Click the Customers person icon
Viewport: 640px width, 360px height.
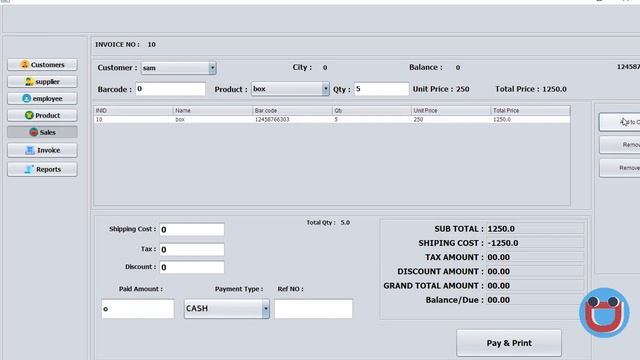click(x=24, y=64)
